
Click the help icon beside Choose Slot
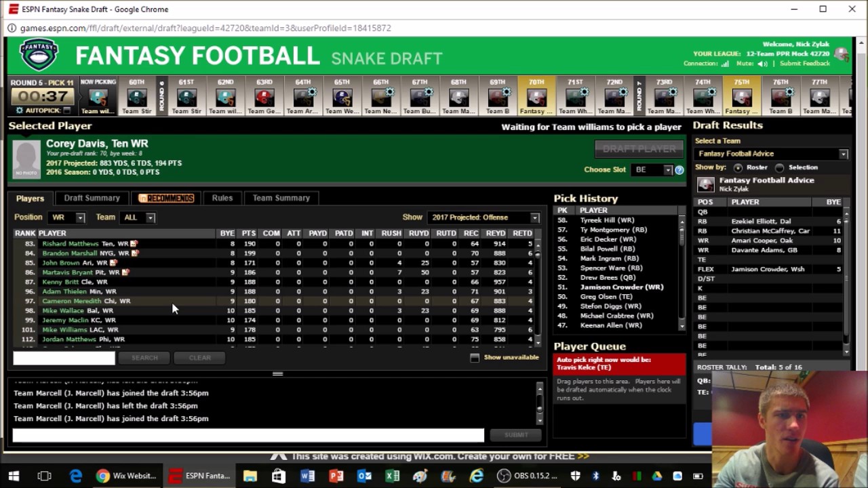point(679,170)
